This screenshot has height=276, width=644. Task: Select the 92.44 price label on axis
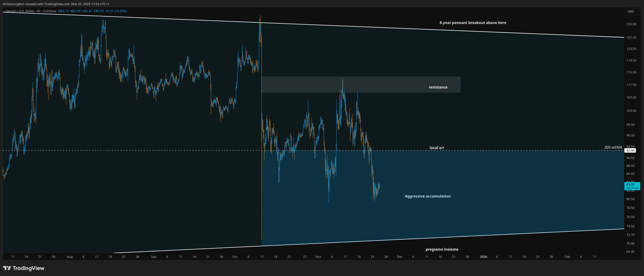click(630, 150)
